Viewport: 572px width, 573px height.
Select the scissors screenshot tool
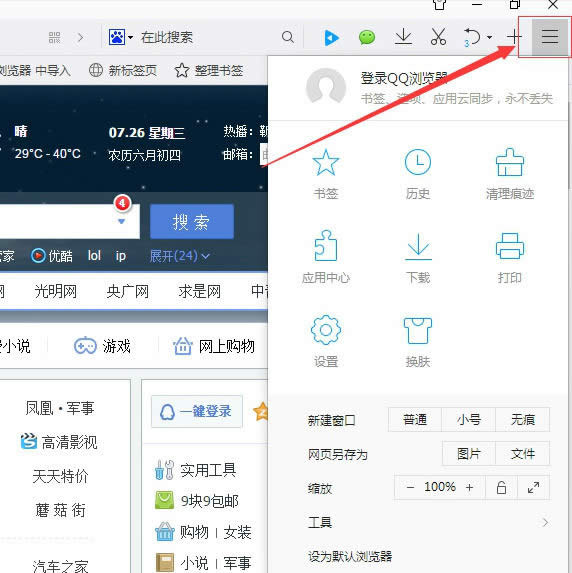point(438,37)
